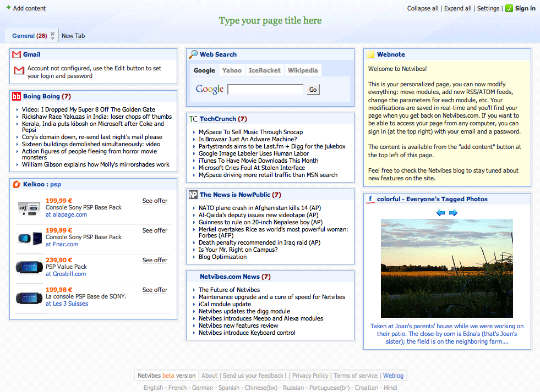The image size is (540, 392).
Task: Click Expand all link
Action: point(457,8)
